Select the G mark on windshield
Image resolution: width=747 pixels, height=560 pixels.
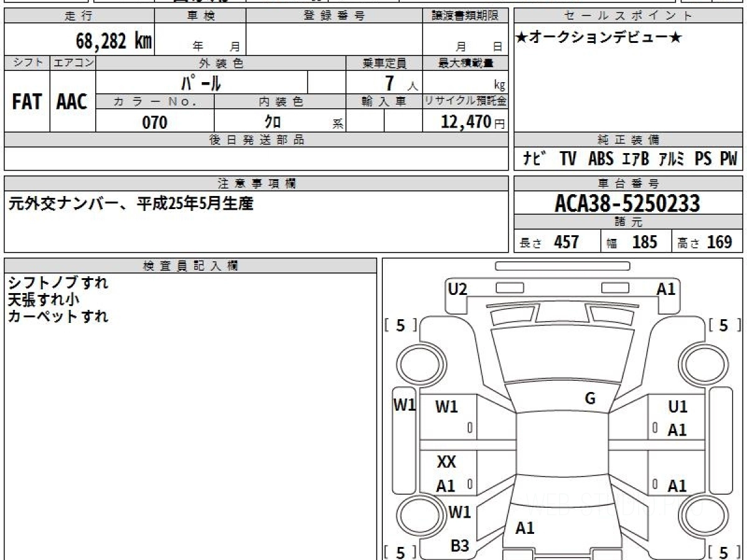pyautogui.click(x=590, y=399)
